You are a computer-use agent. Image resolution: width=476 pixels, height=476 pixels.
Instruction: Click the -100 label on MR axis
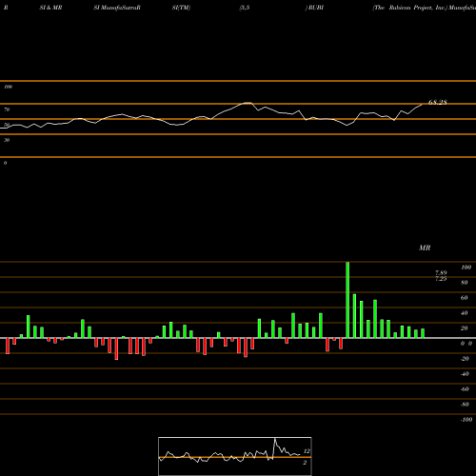pyautogui.click(x=466, y=420)
